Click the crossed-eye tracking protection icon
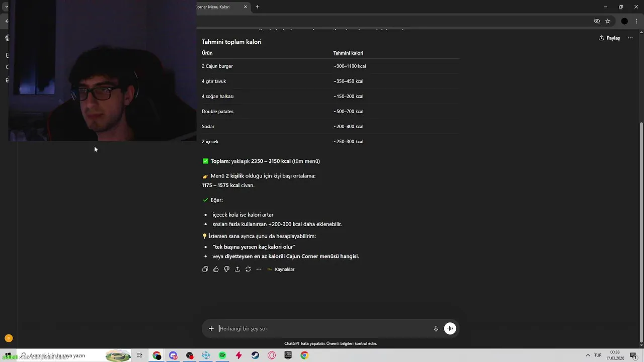Image resolution: width=644 pixels, height=362 pixels. (x=597, y=21)
